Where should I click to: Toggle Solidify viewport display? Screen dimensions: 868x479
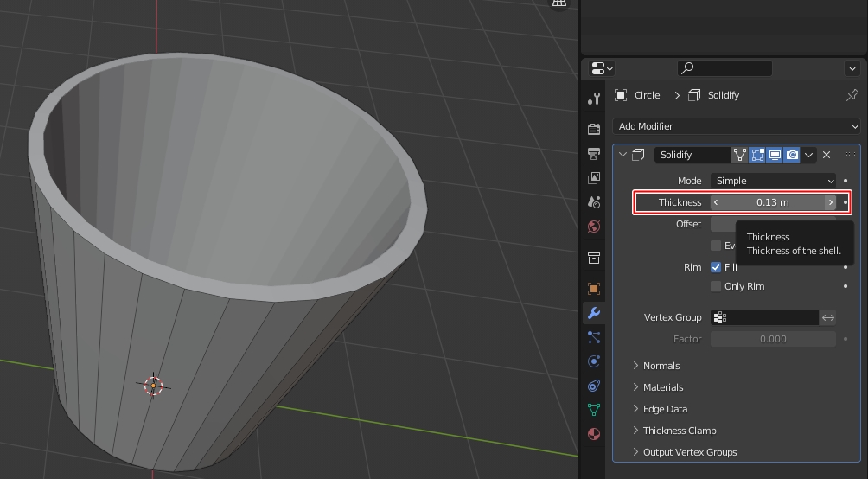pyautogui.click(x=775, y=155)
